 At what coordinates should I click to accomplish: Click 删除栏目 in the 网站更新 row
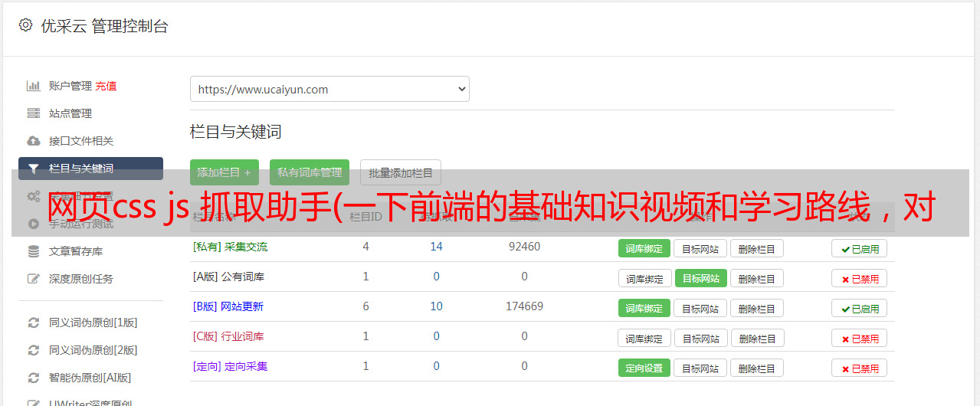coord(756,308)
